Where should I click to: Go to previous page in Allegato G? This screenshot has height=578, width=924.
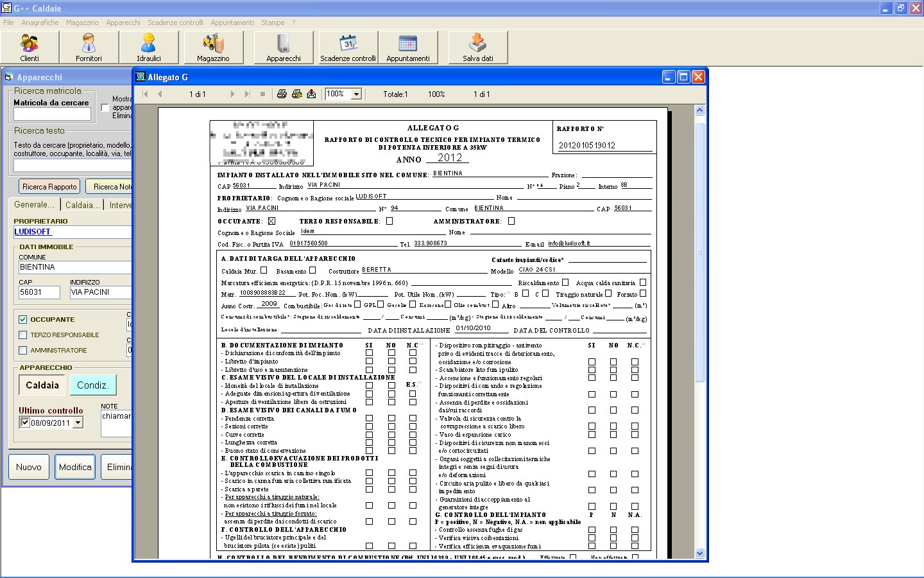point(160,94)
